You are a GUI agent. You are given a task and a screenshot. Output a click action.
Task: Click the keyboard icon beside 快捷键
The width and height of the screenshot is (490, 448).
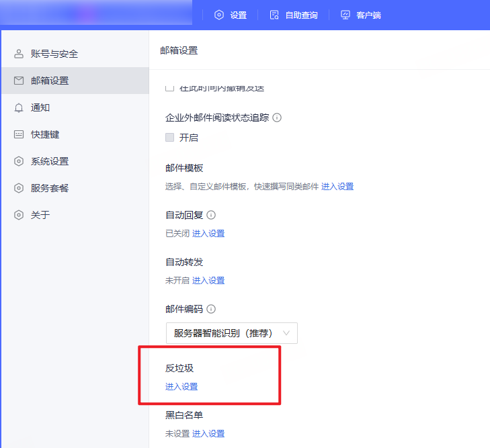(x=19, y=134)
